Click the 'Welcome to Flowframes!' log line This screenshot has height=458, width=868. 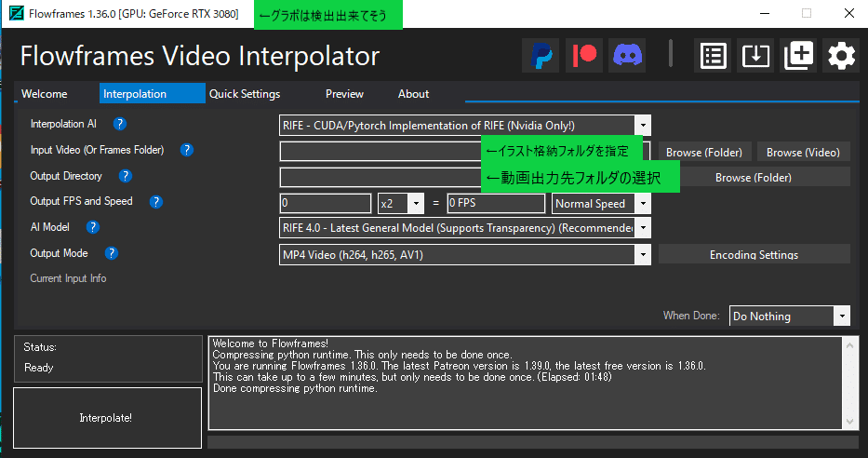[x=270, y=343]
